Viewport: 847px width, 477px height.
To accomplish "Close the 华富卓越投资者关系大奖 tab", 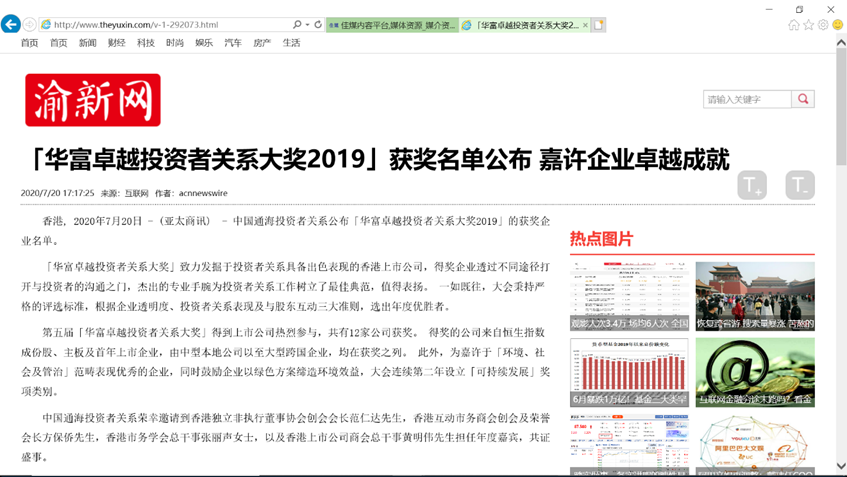I will click(x=585, y=25).
